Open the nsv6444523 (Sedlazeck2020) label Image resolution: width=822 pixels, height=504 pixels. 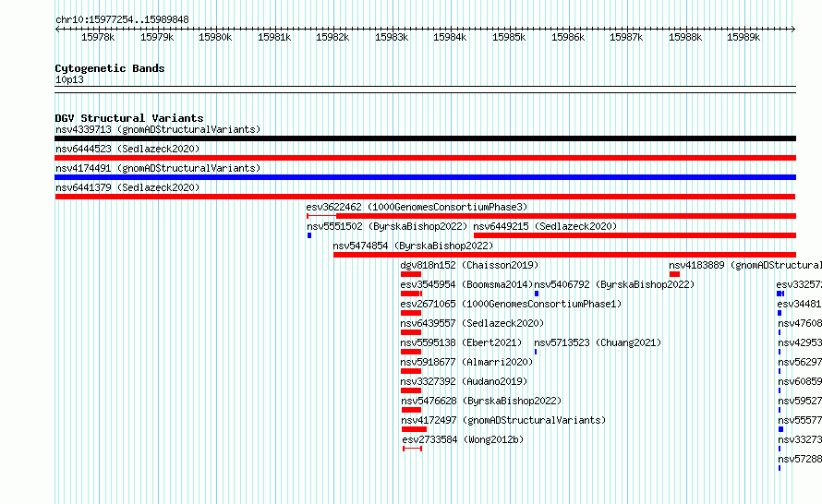tap(127, 149)
